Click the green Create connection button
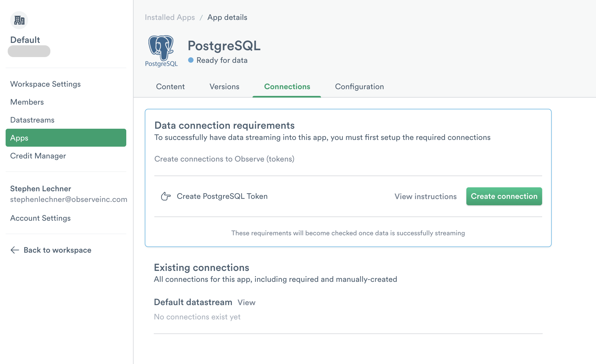 504,196
